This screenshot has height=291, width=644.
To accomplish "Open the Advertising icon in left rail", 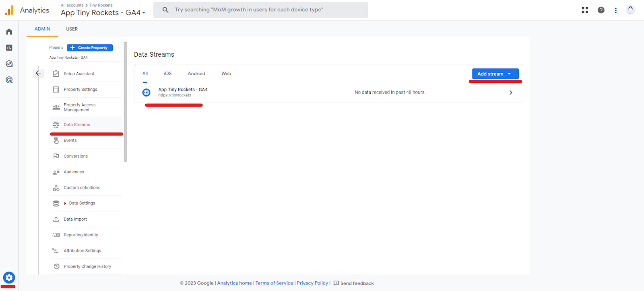I will pos(9,80).
